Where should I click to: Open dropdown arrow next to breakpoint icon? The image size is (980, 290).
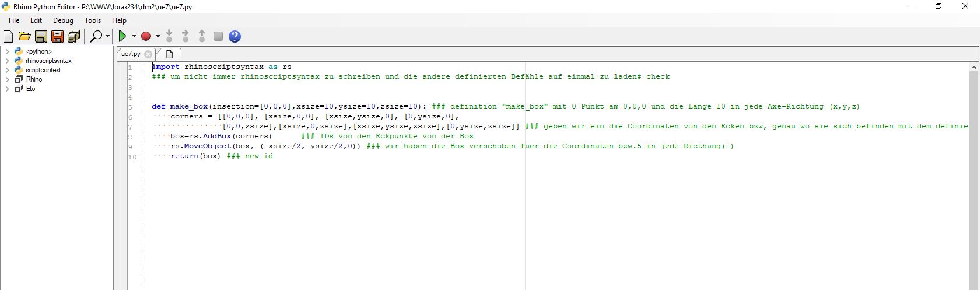(157, 36)
